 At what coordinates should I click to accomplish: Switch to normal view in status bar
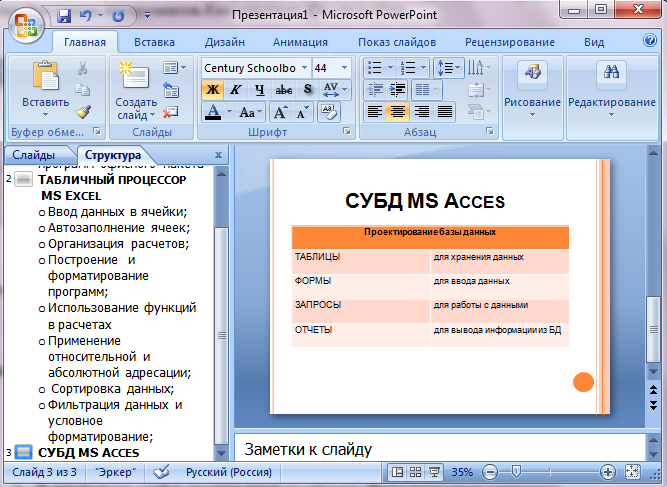[397, 472]
